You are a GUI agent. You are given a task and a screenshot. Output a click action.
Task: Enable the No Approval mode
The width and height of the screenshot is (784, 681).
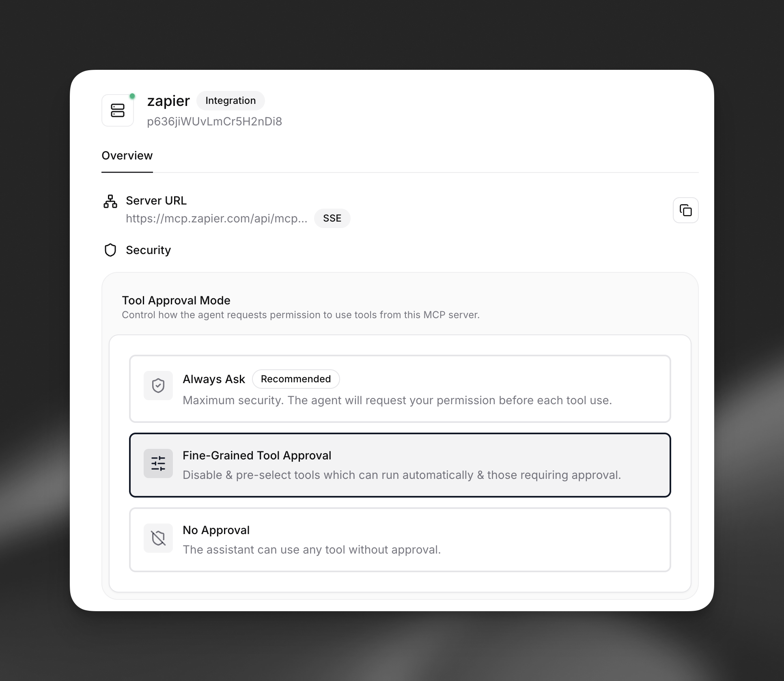pos(400,540)
